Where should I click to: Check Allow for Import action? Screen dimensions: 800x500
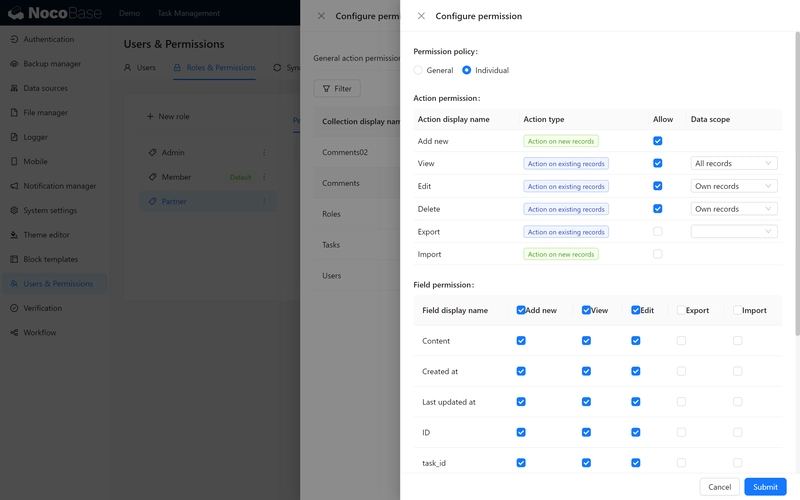(x=658, y=254)
